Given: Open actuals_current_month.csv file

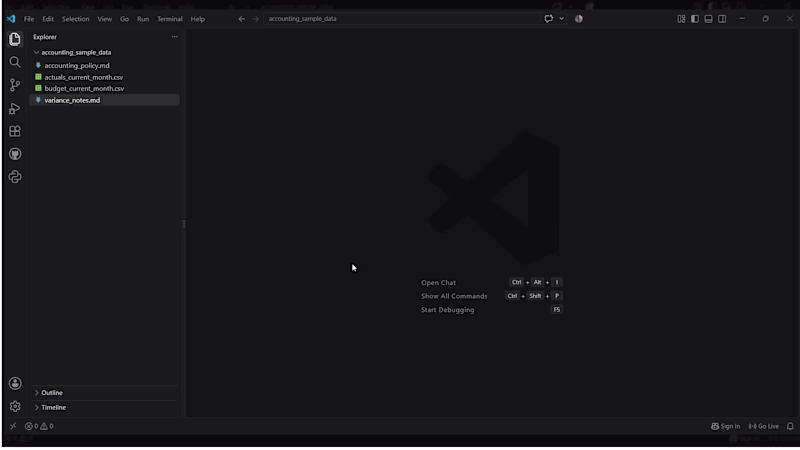Looking at the screenshot, I should (83, 77).
